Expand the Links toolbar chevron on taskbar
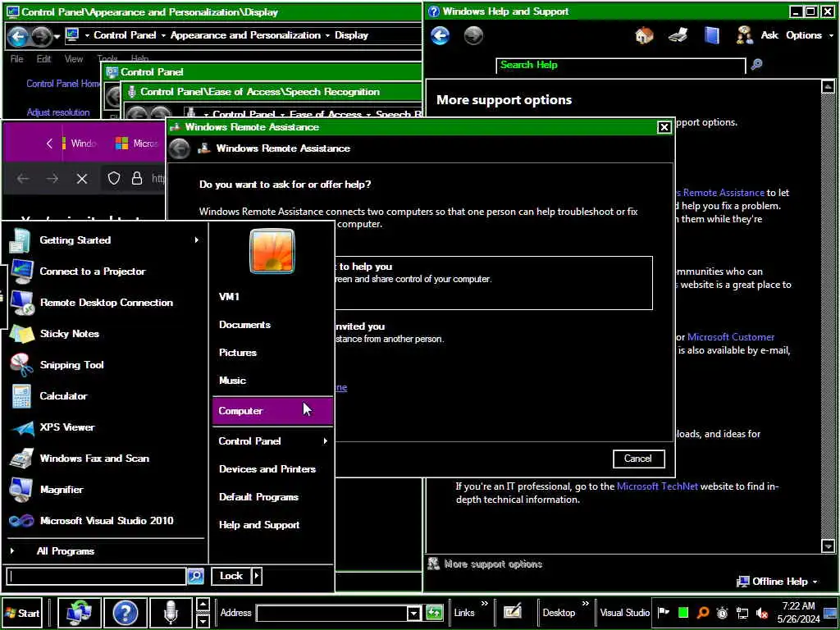 tap(484, 604)
